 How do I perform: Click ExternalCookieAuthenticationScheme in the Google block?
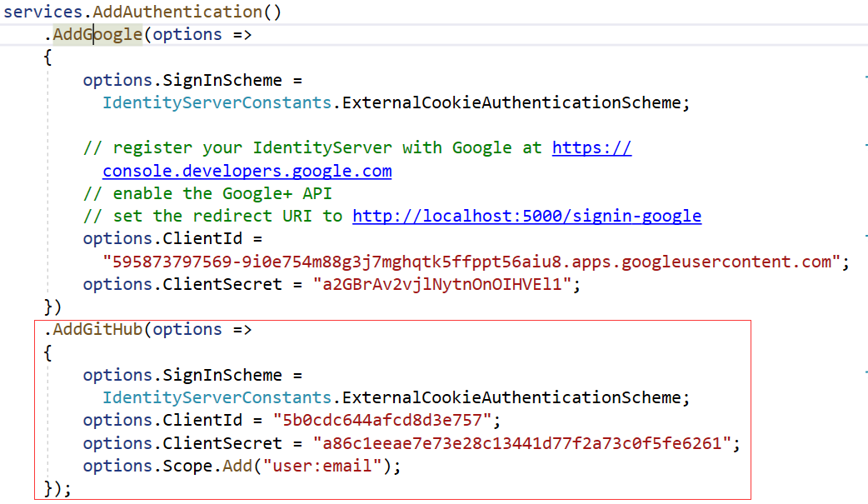pos(511,102)
